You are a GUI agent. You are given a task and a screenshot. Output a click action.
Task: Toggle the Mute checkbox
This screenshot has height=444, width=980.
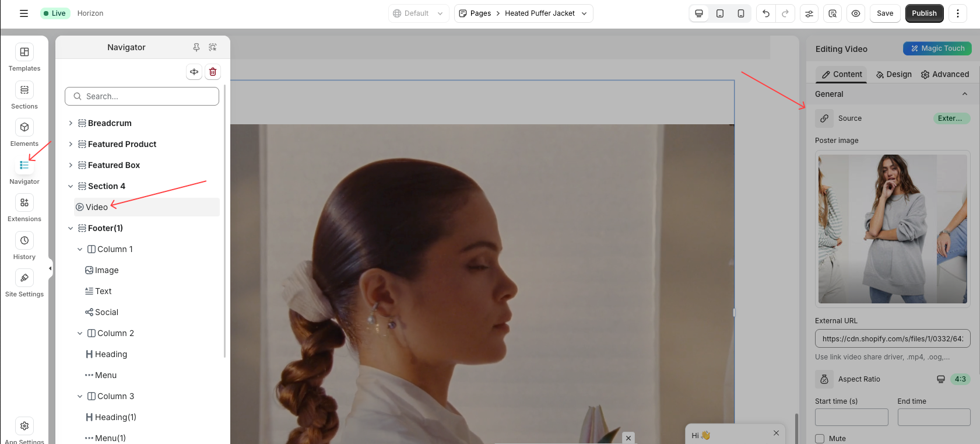pyautogui.click(x=820, y=439)
